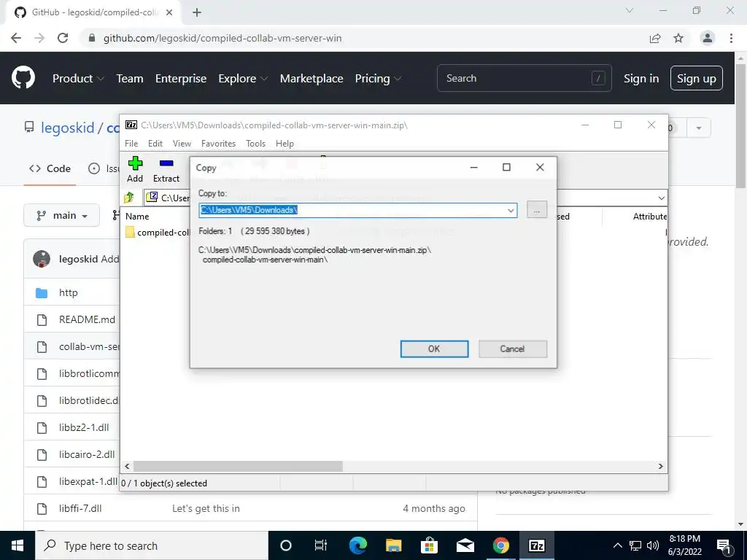
Task: Open the GitHub Enterprise link
Action: point(181,79)
